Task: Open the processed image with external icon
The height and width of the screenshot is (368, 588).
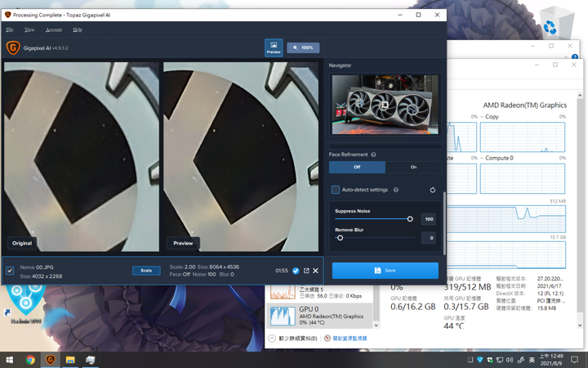Action: (306, 271)
